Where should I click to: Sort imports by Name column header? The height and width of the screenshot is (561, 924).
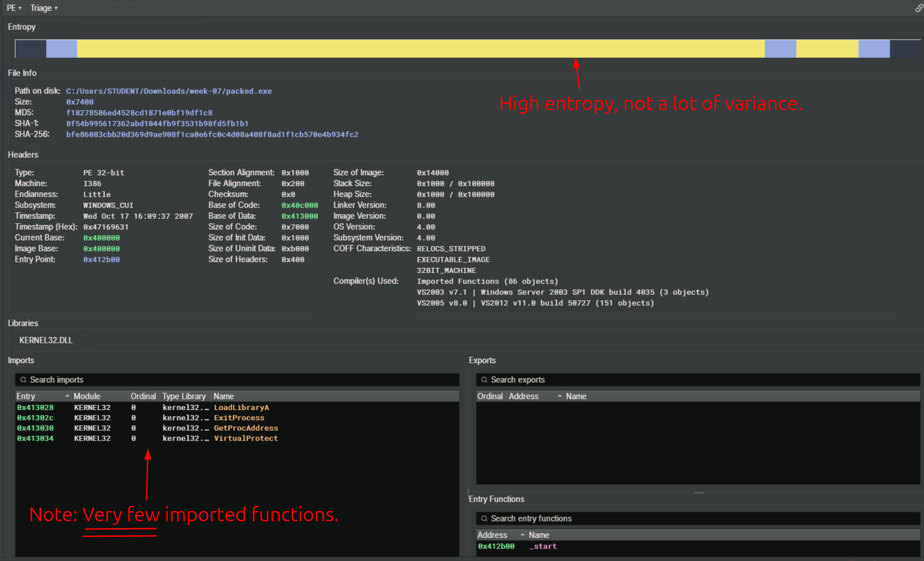(224, 396)
